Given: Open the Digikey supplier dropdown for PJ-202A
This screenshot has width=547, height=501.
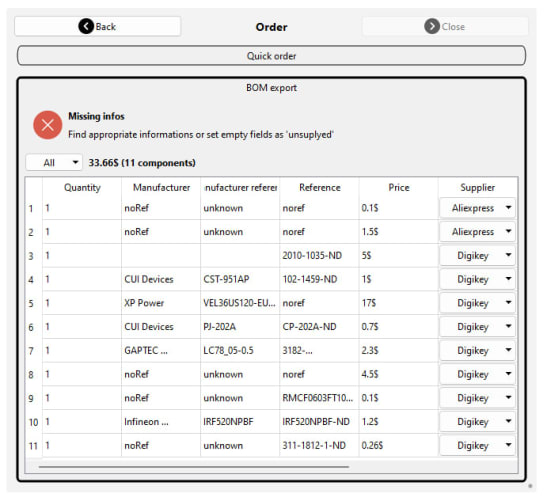Looking at the screenshot, I should (477, 327).
